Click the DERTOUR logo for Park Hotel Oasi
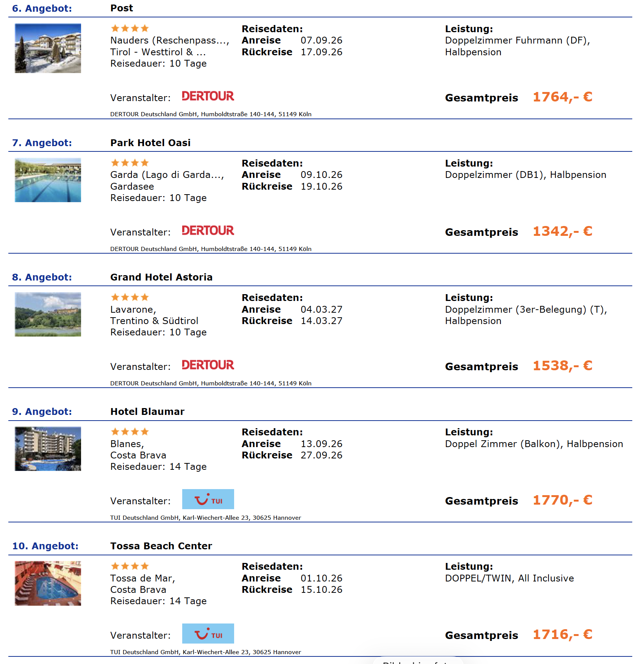The height and width of the screenshot is (664, 644). pyautogui.click(x=208, y=231)
